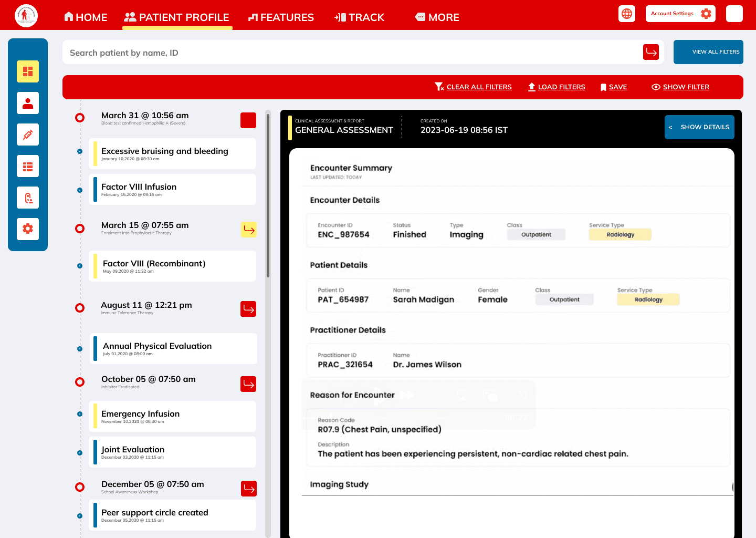Click the Outpatient tag in Patient Details

pos(564,299)
